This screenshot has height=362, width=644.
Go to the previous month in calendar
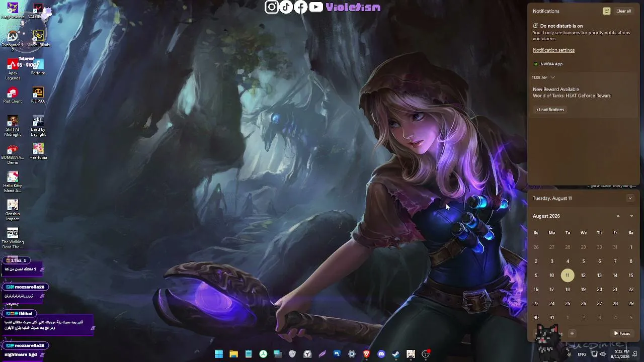point(618,216)
